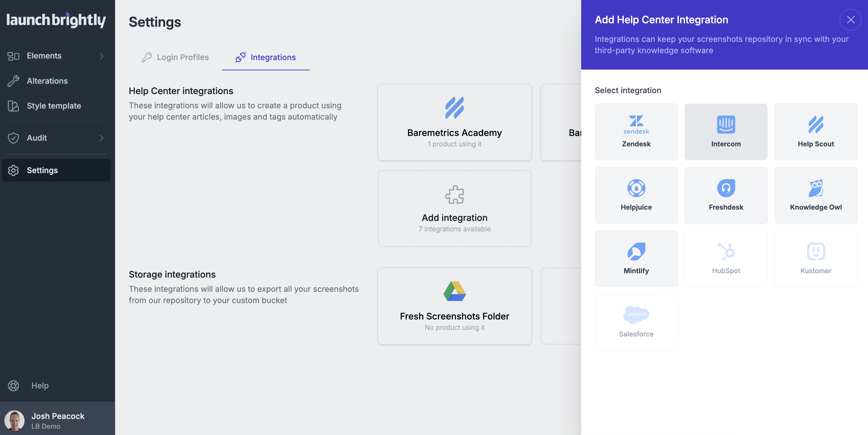Image resolution: width=868 pixels, height=435 pixels.
Task: Click the 'Add Help Center Integration' title
Action: pyautogui.click(x=661, y=20)
